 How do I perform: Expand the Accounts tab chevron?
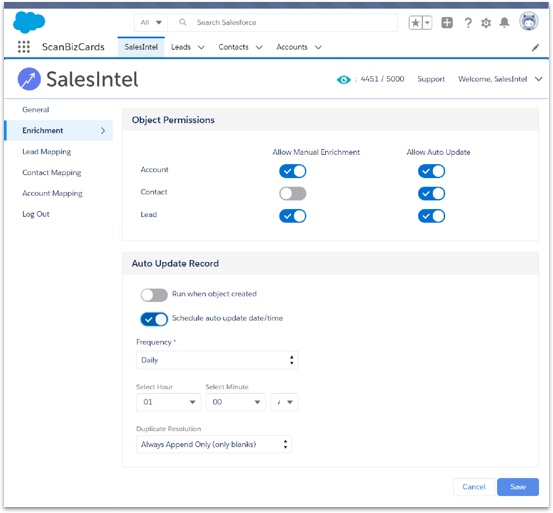[318, 47]
